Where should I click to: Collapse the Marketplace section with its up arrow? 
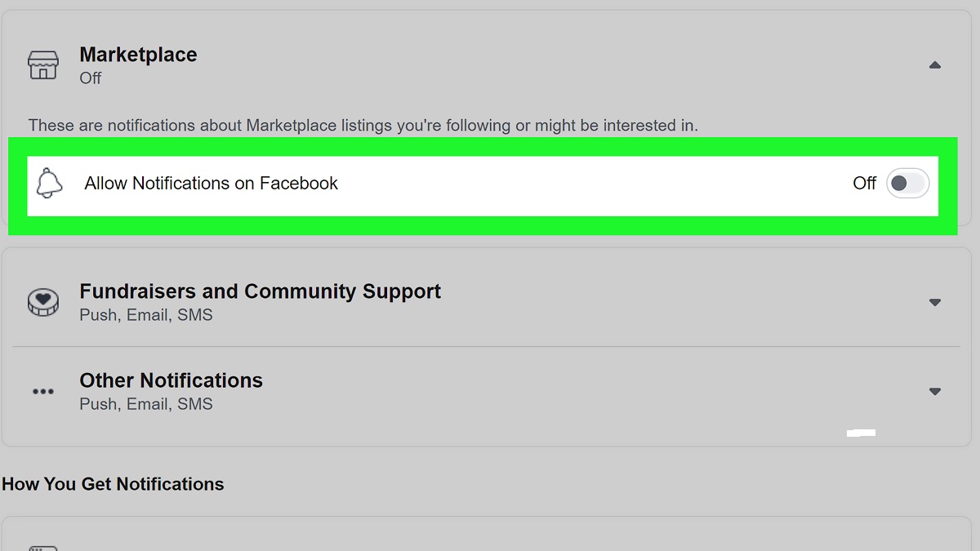click(x=935, y=65)
